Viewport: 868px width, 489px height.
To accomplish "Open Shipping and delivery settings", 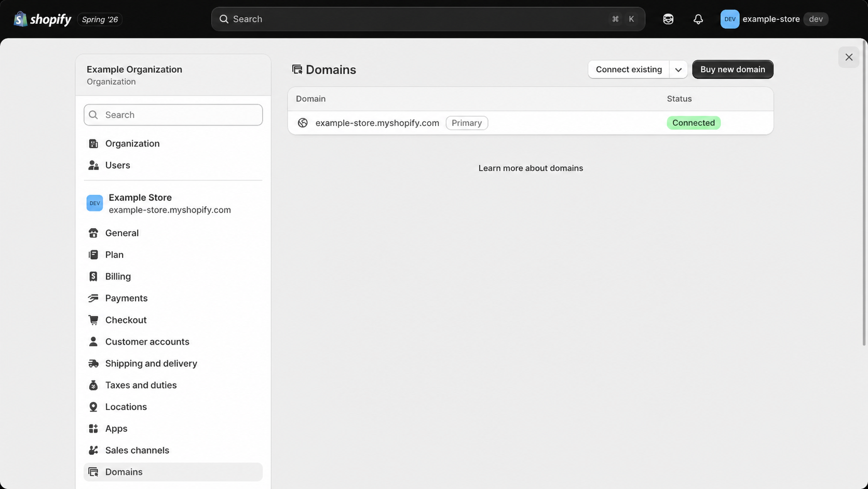I will 173,363.
